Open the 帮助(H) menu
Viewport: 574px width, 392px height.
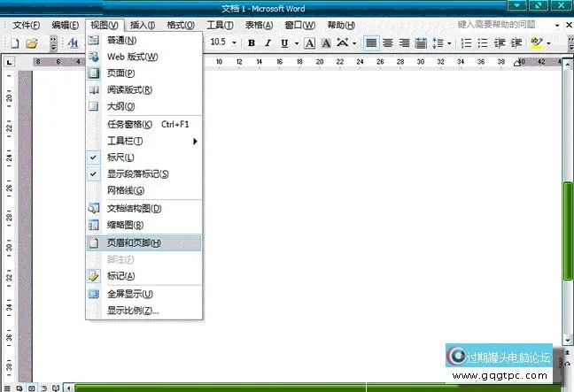point(341,25)
